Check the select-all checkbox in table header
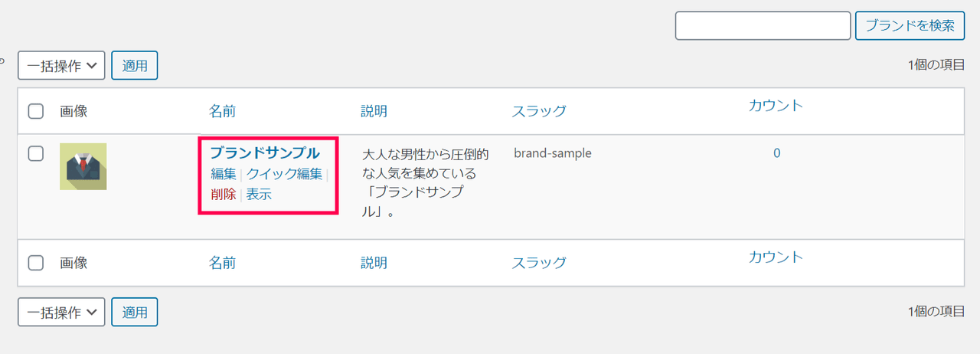 pyautogui.click(x=35, y=111)
